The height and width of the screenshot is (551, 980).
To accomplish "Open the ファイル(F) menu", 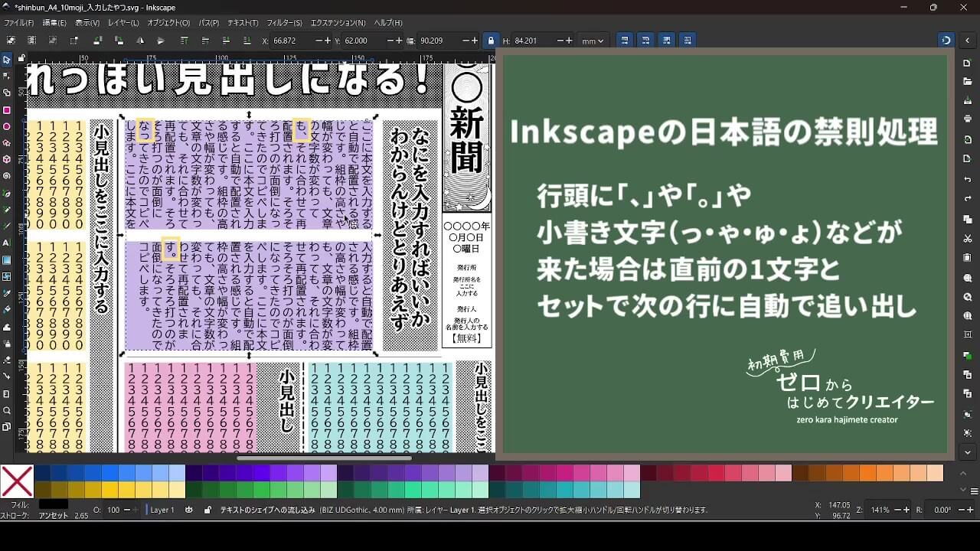I will point(19,23).
